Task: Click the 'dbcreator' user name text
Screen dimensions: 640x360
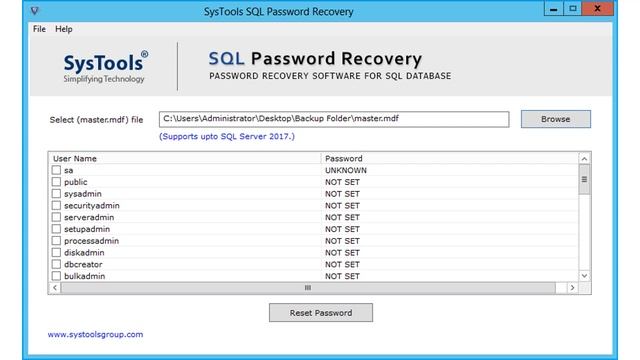Action: pos(83,264)
